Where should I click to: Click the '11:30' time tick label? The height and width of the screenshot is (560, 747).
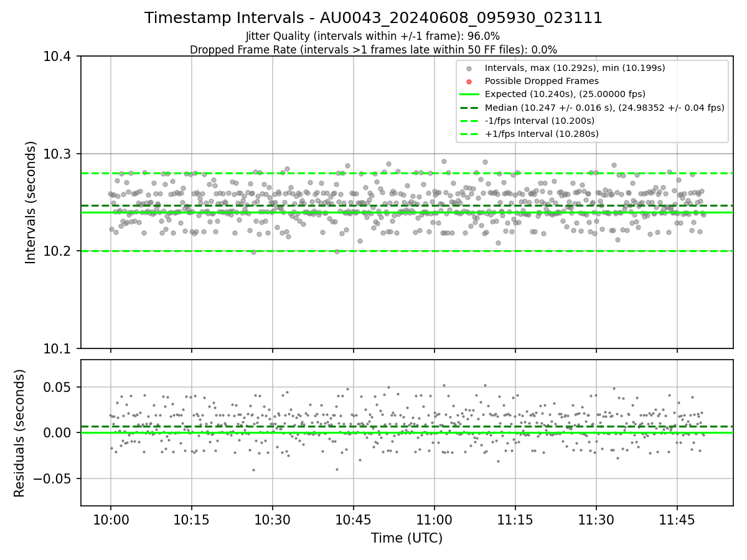[596, 520]
